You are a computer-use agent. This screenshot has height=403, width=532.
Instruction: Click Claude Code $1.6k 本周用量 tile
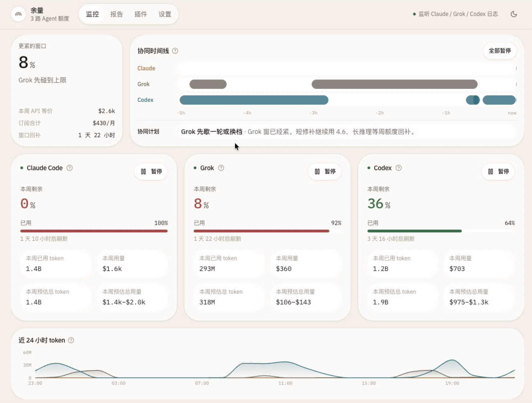[133, 264]
